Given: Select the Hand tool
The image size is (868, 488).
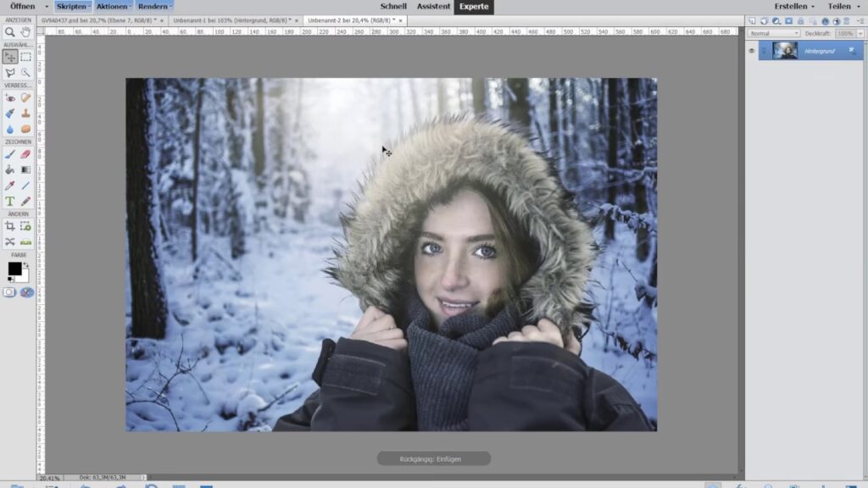Looking at the screenshot, I should pos(25,31).
